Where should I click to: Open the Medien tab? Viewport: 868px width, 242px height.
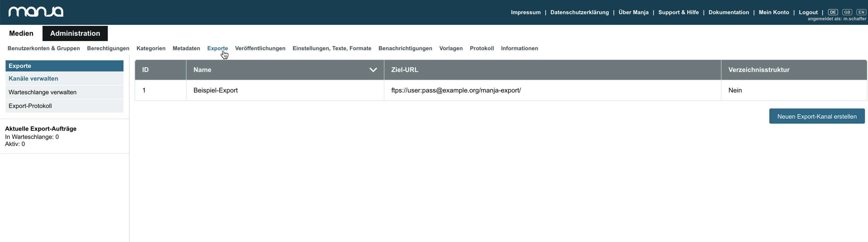[x=21, y=33]
